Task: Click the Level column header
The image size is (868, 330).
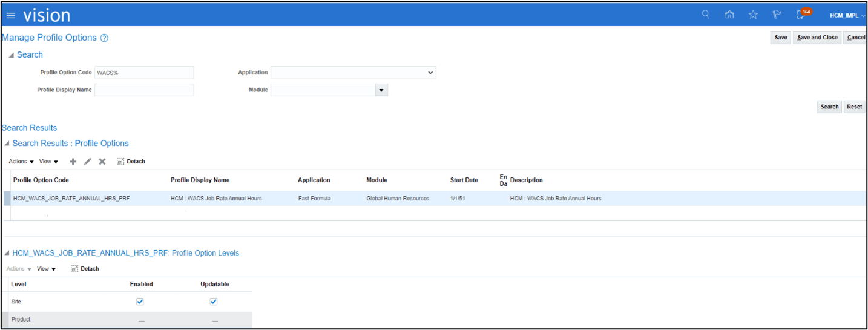Action: click(19, 284)
